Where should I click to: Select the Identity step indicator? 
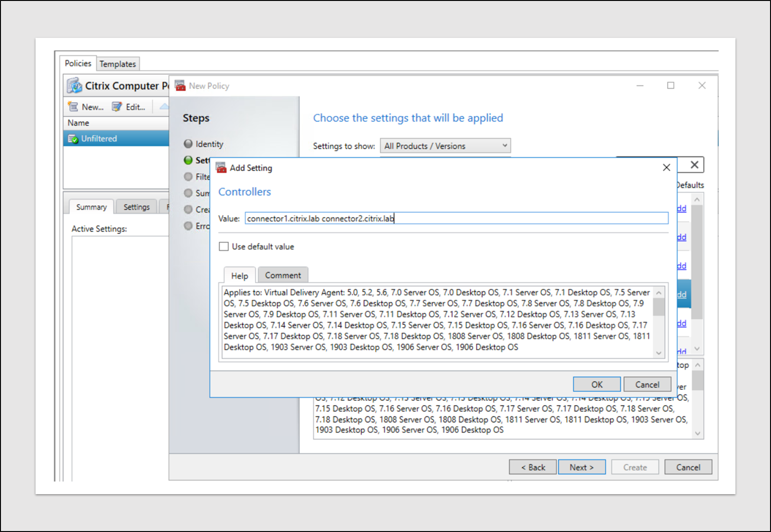[x=188, y=144]
